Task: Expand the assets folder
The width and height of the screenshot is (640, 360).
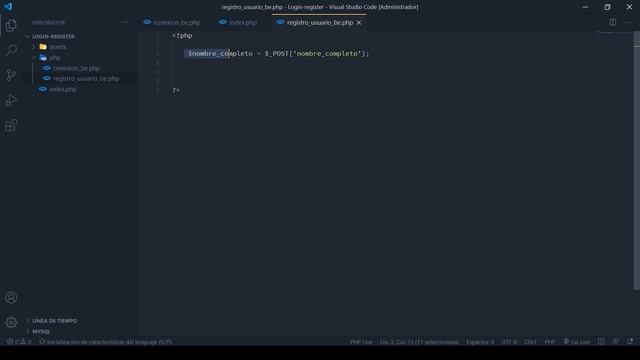Action: click(x=58, y=47)
